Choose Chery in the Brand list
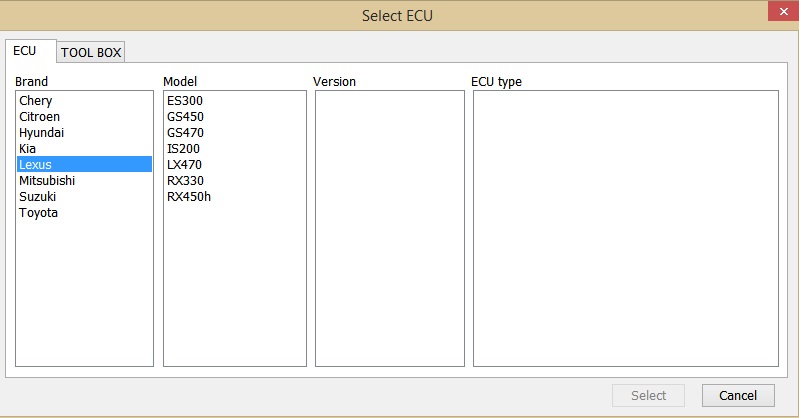 point(36,101)
